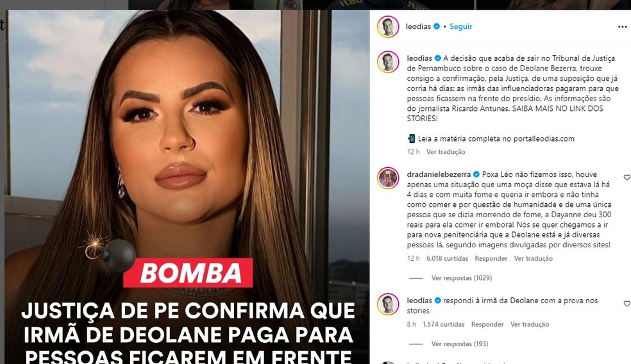The height and width of the screenshot is (364, 631).
Task: Expand Ver respostas (193) replies
Action: coord(460,344)
